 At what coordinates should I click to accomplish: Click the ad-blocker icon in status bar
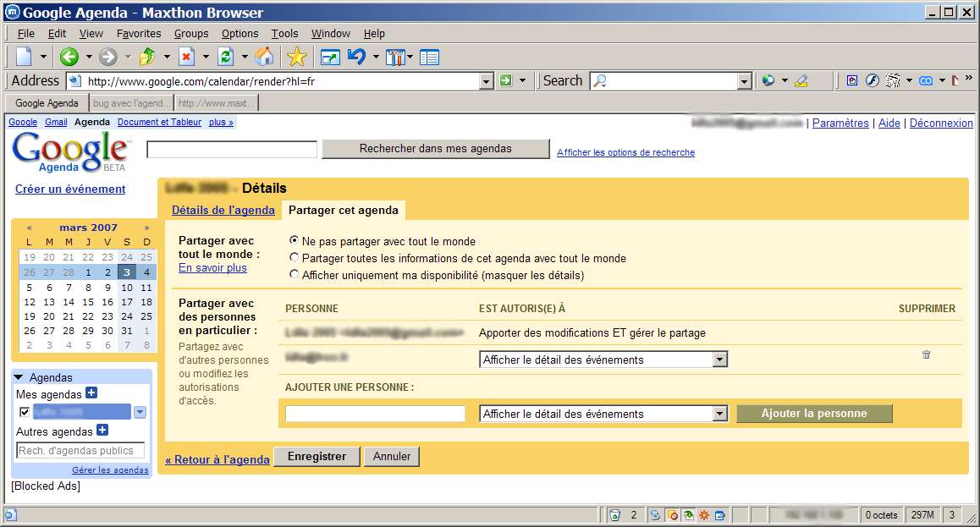point(673,515)
